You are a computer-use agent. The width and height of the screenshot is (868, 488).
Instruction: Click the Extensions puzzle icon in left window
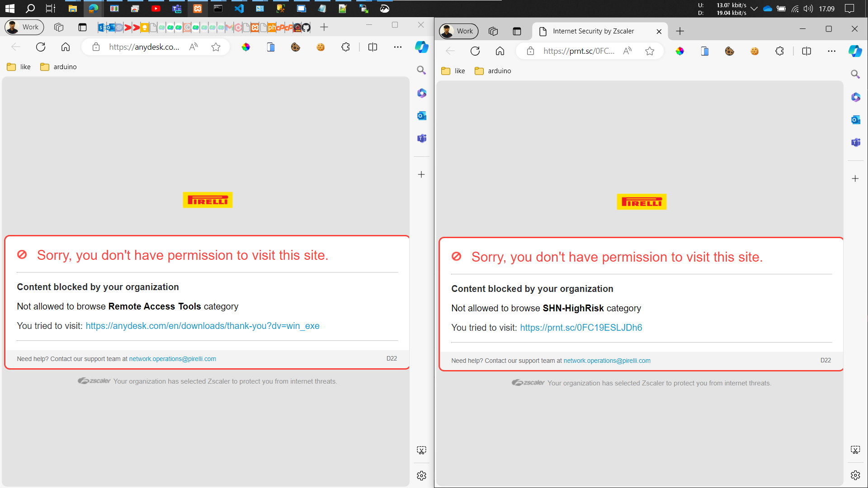coord(345,47)
